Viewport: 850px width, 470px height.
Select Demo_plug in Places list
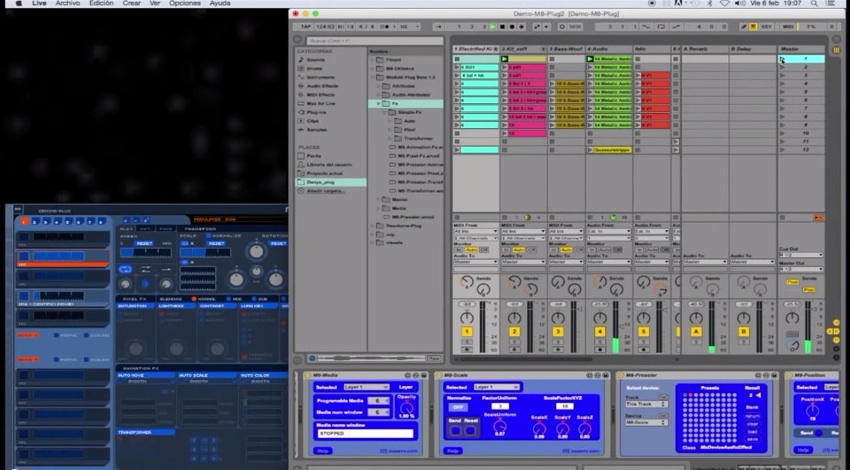click(320, 183)
